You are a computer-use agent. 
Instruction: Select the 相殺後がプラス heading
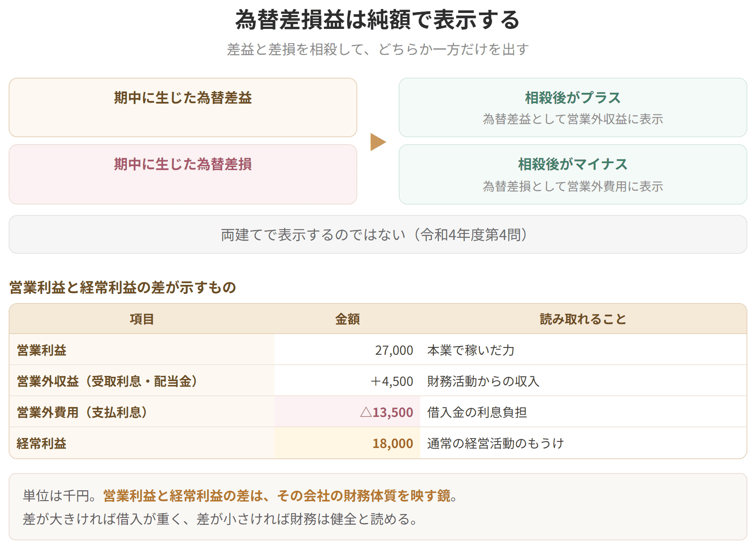point(573,98)
